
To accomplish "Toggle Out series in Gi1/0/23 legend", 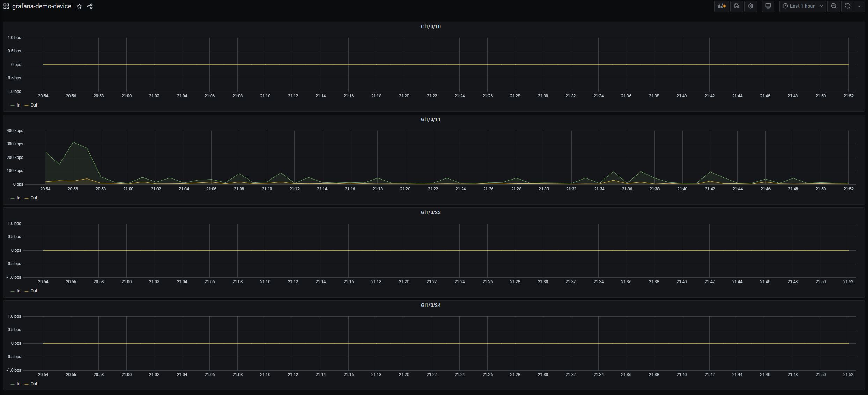I will [x=34, y=291].
